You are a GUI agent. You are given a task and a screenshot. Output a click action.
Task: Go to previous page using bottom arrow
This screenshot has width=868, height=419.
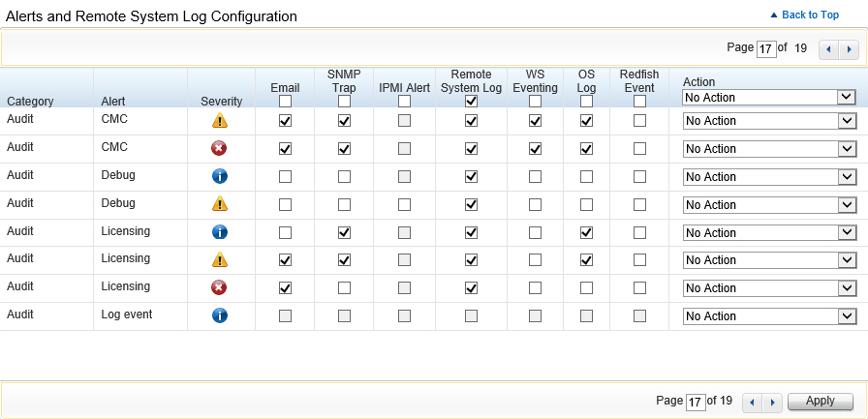[750, 402]
